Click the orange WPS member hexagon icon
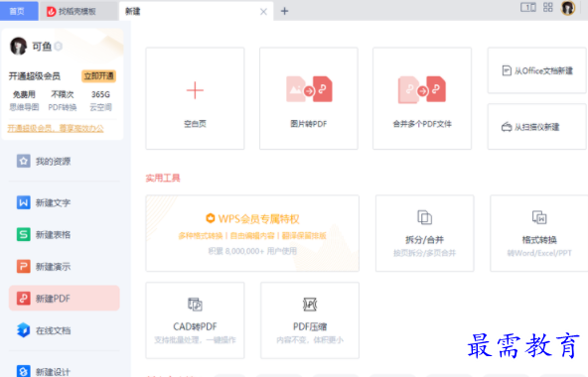 [x=211, y=218]
